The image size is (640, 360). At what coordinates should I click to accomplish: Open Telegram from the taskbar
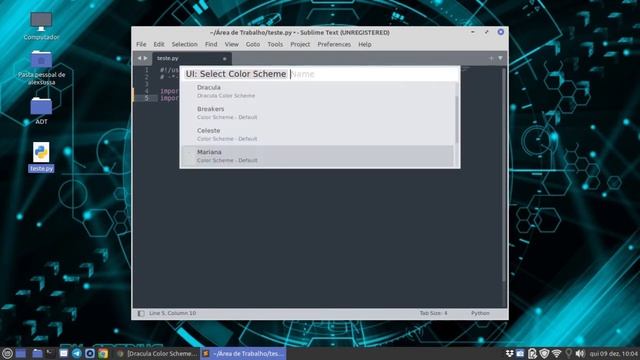point(77,353)
